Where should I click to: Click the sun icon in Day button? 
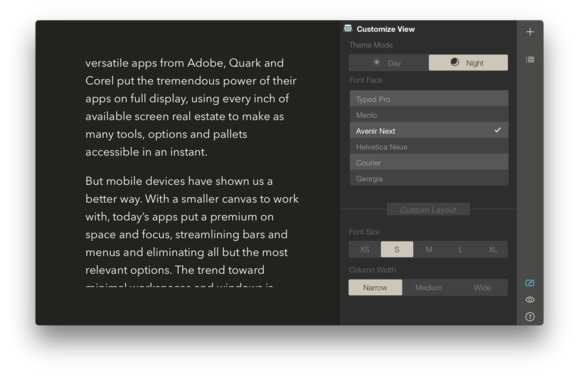point(377,62)
